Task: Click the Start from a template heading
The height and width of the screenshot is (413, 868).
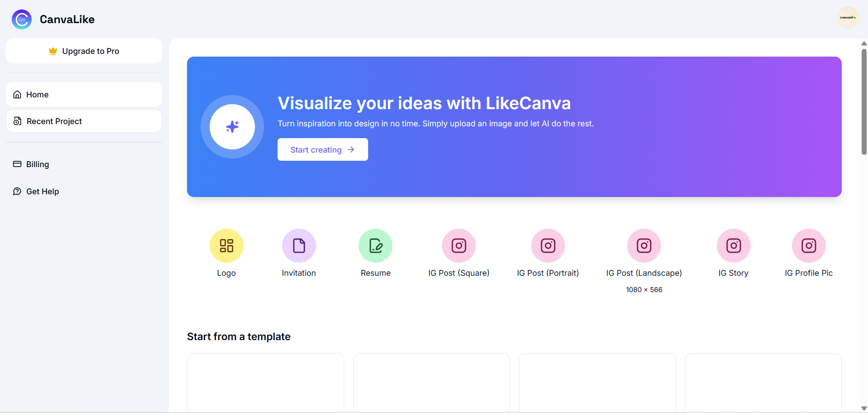Action: [239, 336]
